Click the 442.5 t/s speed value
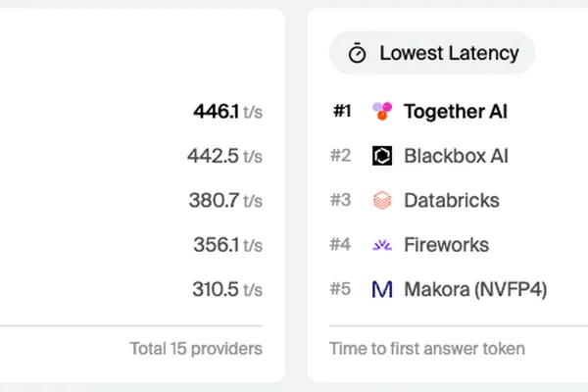Screen dimensions: 588x392 coord(224,156)
